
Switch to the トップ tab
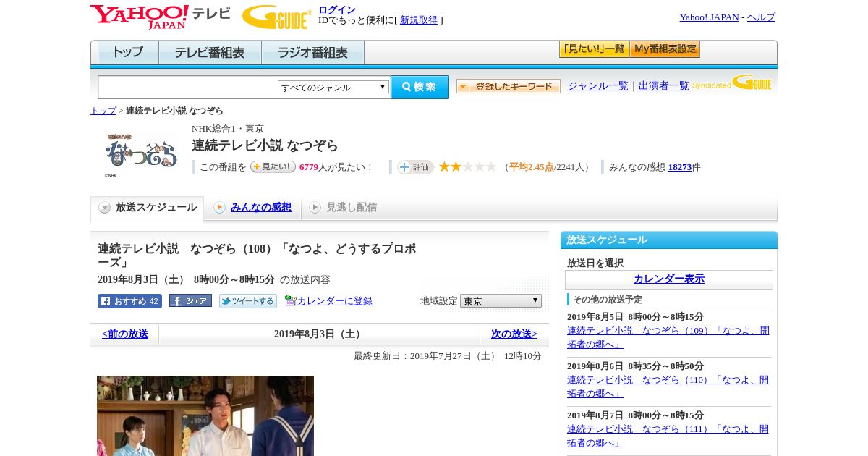coord(128,52)
